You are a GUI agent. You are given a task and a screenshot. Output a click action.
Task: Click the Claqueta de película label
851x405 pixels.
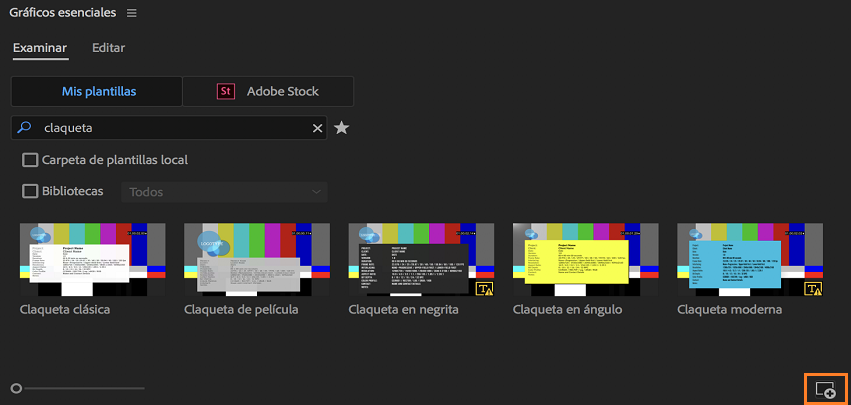point(241,310)
